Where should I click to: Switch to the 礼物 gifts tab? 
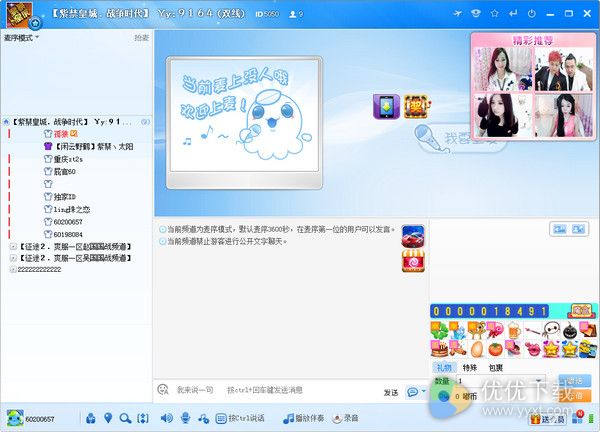(443, 368)
